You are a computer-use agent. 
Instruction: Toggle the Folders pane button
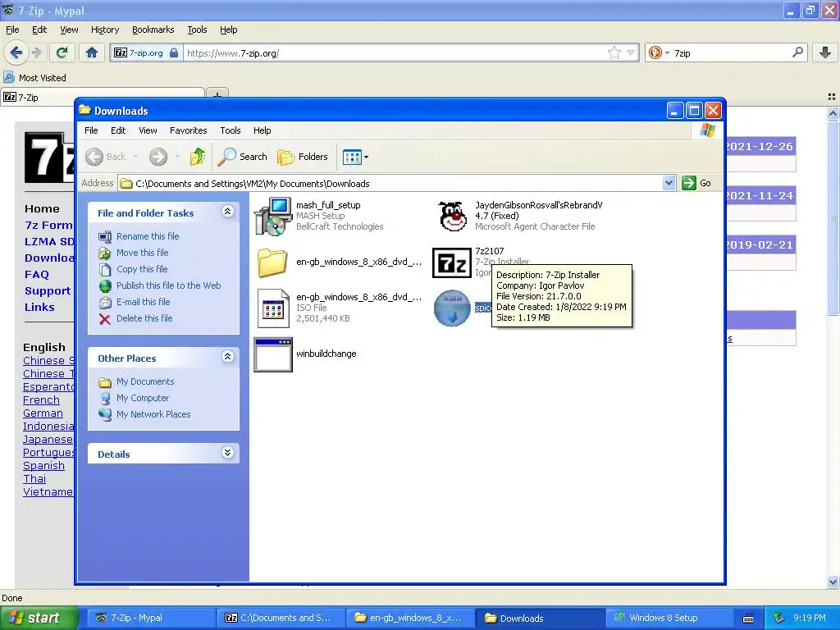tap(303, 157)
